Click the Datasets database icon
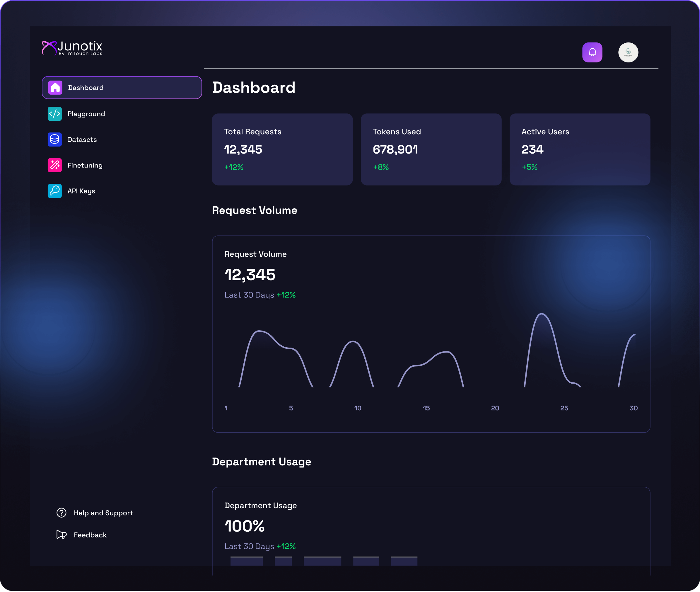This screenshot has width=700, height=592. (x=55, y=140)
